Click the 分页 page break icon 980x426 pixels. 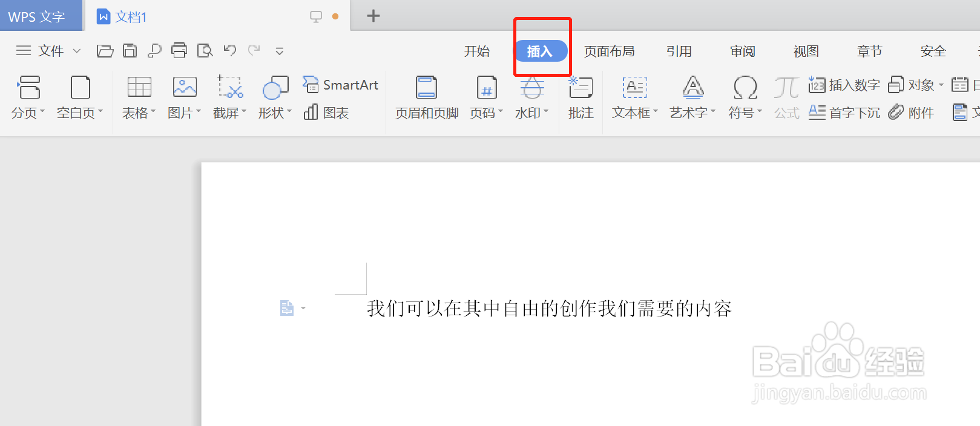(x=28, y=87)
